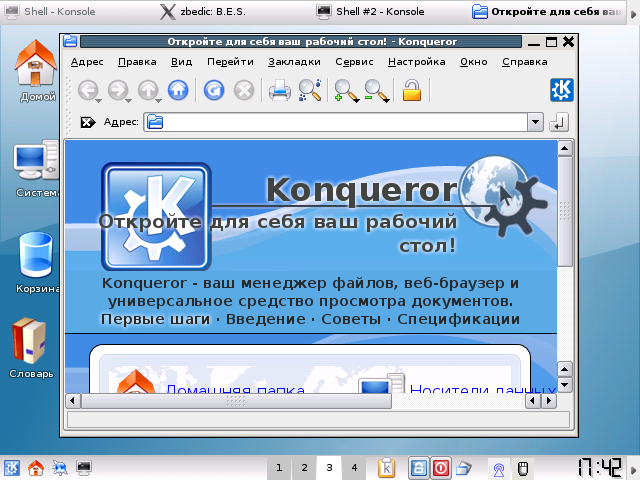640x480 pixels.
Task: Follow the Введение link
Action: (266, 319)
